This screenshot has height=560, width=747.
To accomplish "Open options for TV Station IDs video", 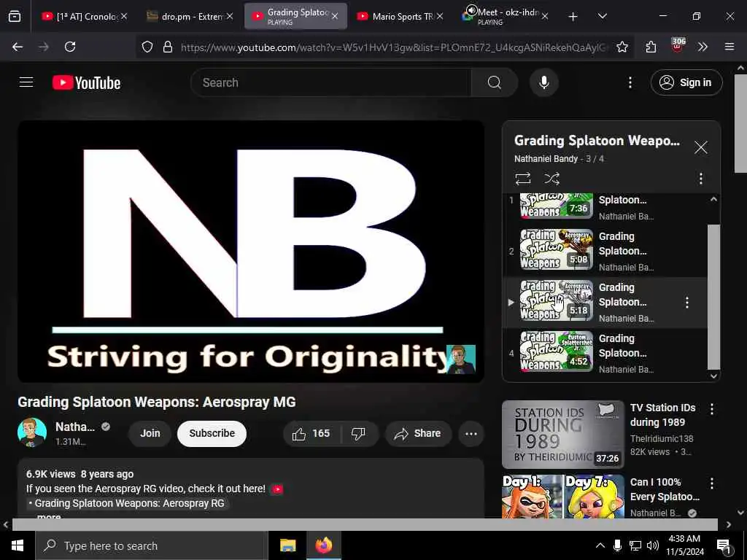I will coord(711,408).
